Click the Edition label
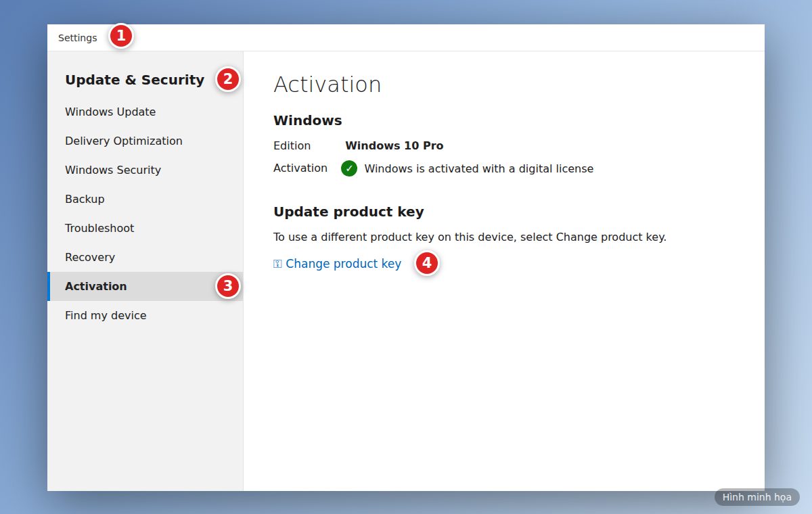The height and width of the screenshot is (514, 812). pos(292,146)
